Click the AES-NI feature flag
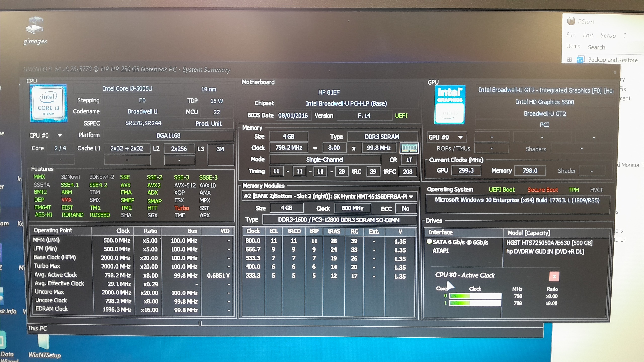 (44, 215)
